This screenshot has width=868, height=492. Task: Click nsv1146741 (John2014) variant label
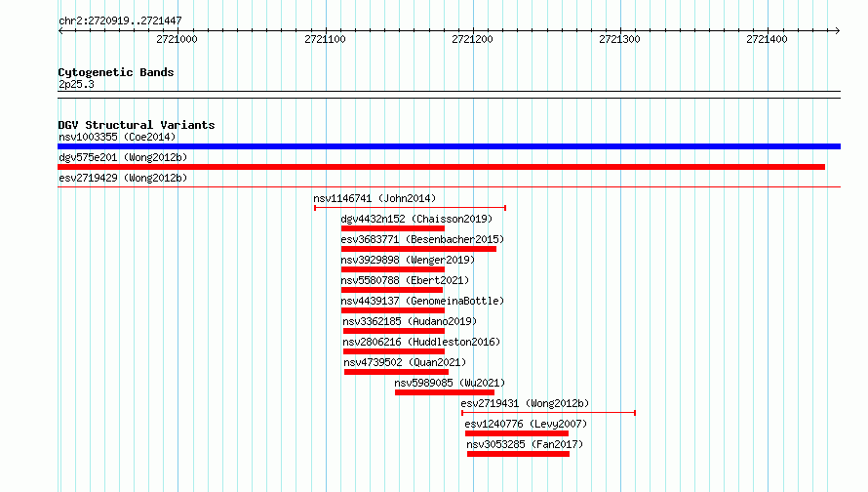pyautogui.click(x=375, y=198)
